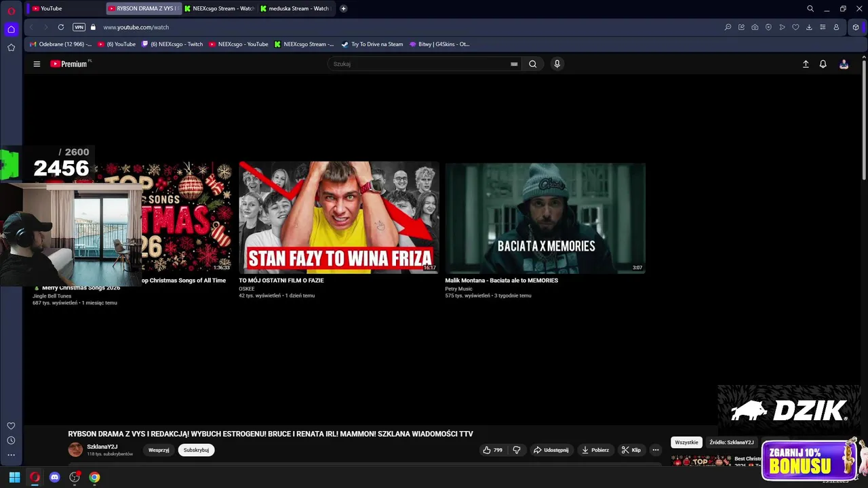This screenshot has width=868, height=488.
Task: Open the ad blocker shield icon
Action: [768, 27]
